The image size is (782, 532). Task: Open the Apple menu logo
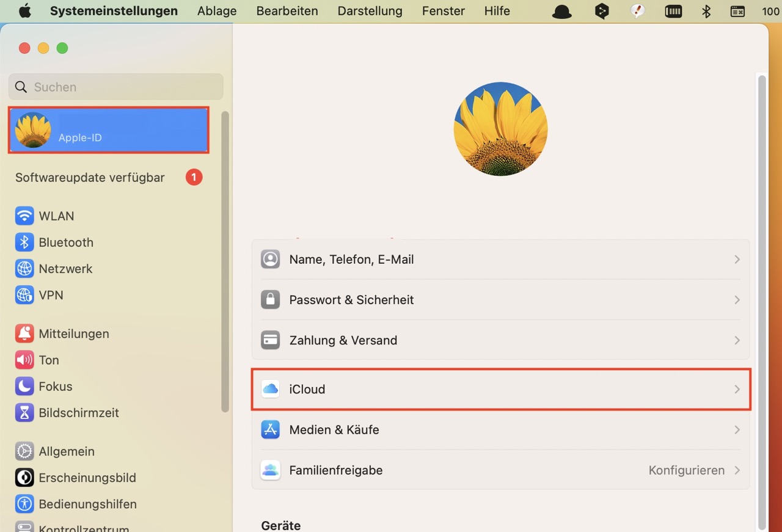24,11
